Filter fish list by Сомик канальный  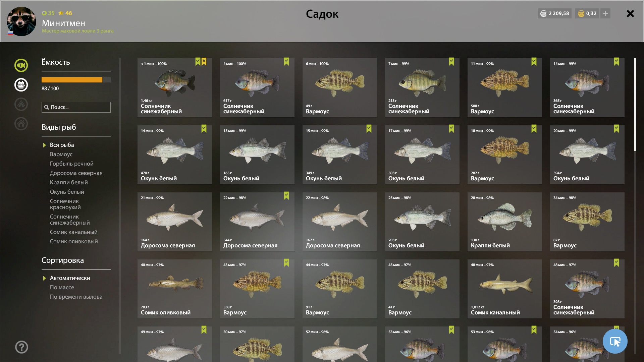click(x=74, y=232)
